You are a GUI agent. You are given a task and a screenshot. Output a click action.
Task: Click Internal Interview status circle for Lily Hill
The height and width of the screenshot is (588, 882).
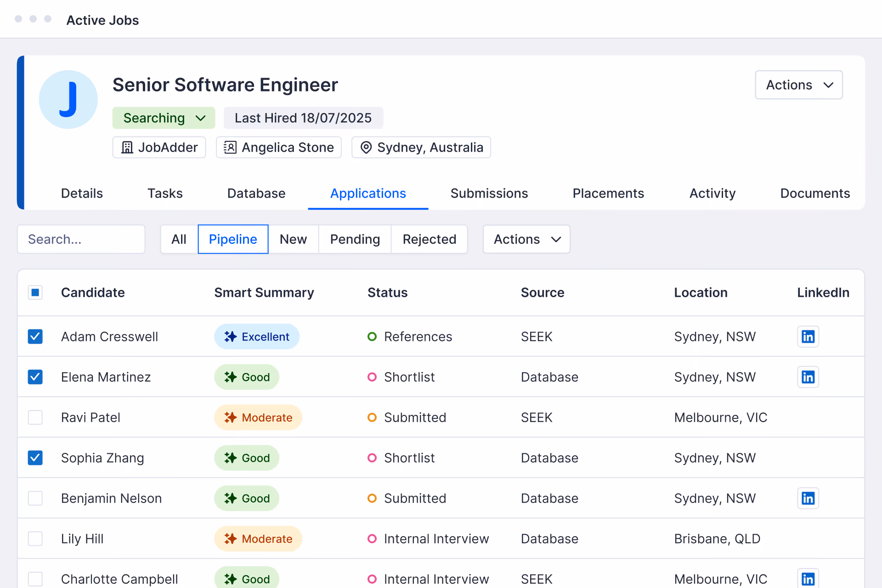pos(372,539)
